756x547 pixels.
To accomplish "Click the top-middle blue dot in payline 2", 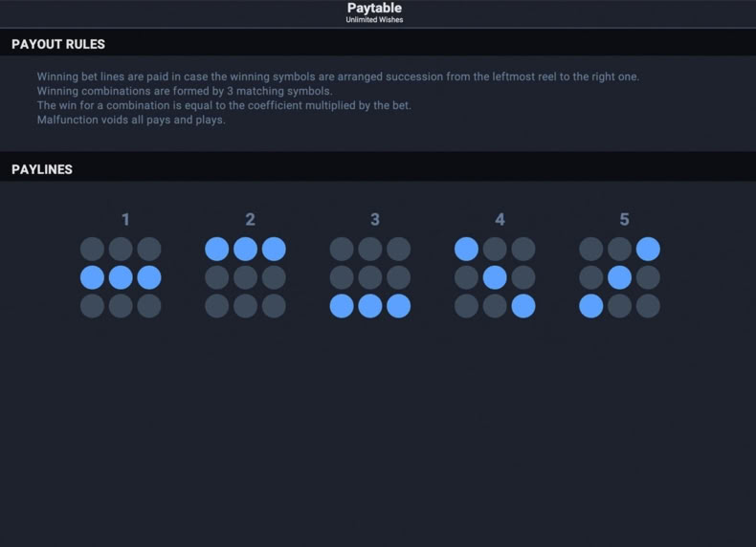I will (245, 250).
